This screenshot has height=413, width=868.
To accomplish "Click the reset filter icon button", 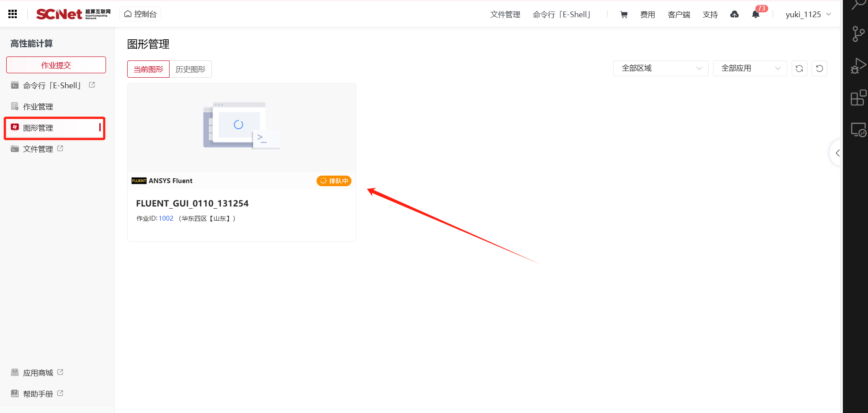I will pyautogui.click(x=819, y=68).
